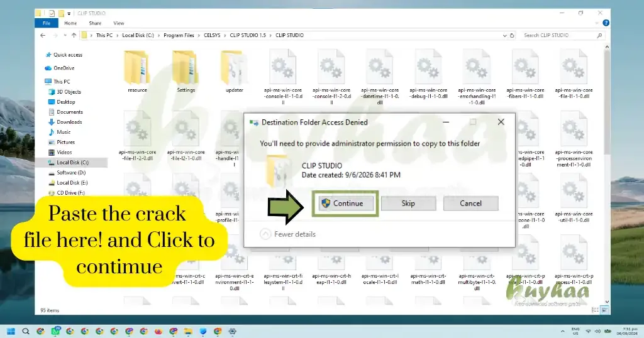
Task: Open ribbon help question mark icon
Action: click(x=606, y=23)
